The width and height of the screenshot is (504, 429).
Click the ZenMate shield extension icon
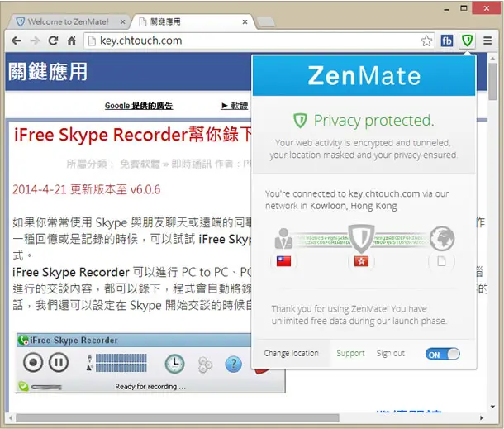467,41
